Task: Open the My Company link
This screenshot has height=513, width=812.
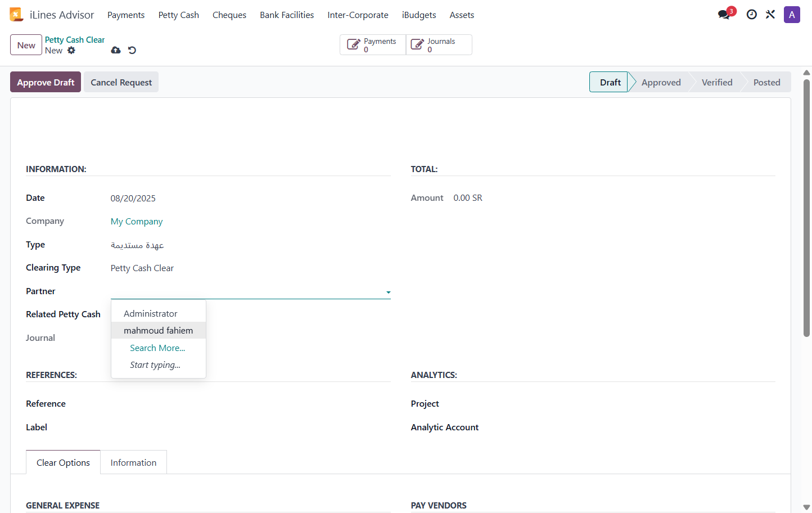Action: (137, 222)
